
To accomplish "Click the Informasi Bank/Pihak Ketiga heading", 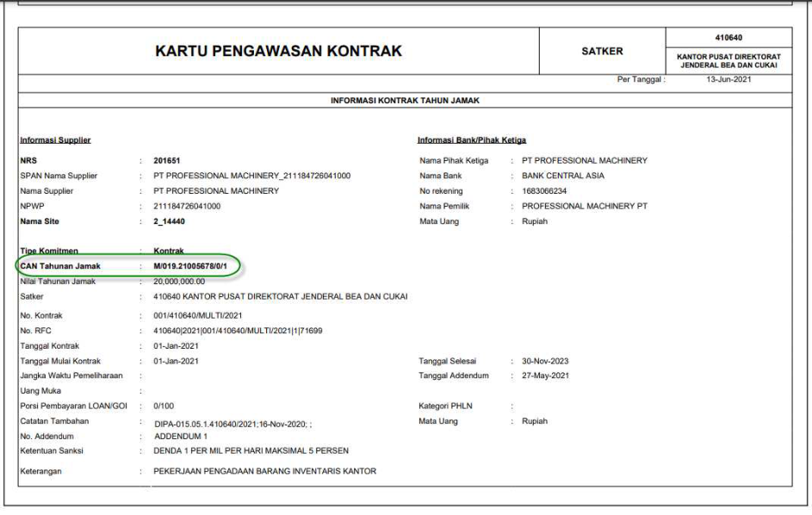I will coord(471,140).
